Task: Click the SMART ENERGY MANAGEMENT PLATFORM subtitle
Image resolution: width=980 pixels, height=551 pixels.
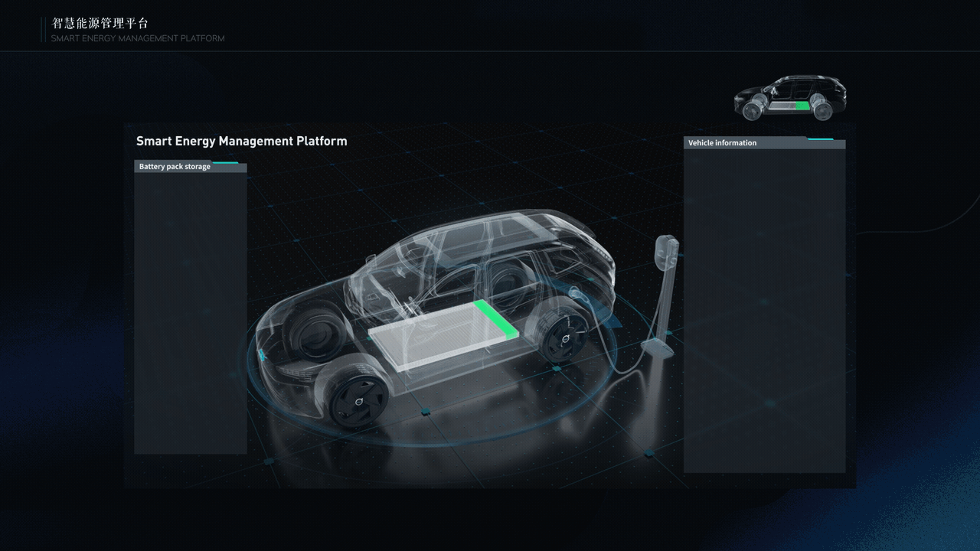Action: click(x=138, y=38)
